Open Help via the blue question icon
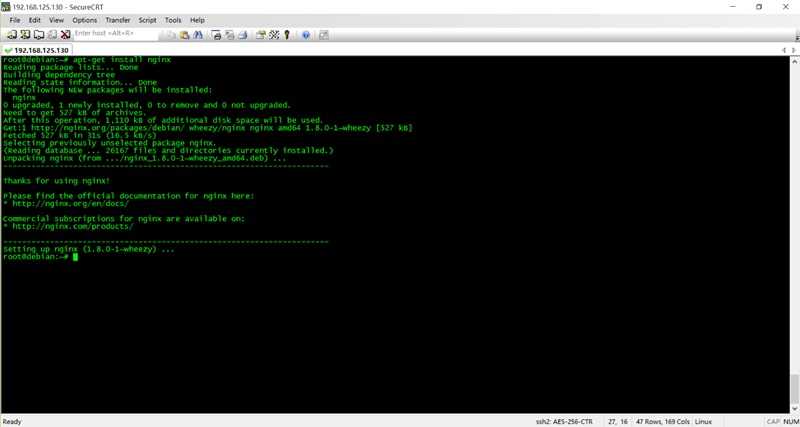This screenshot has height=427, width=800. click(306, 35)
